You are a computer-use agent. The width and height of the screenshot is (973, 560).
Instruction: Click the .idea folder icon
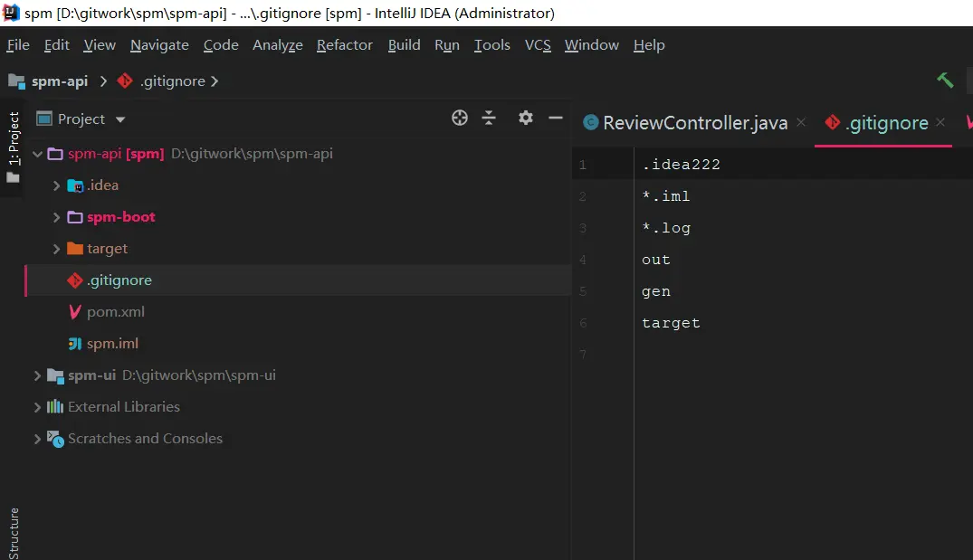pos(75,185)
